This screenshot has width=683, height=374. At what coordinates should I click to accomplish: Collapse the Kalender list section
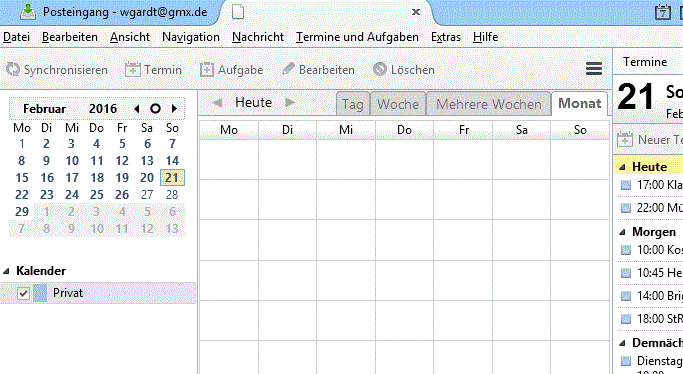pos(6,271)
